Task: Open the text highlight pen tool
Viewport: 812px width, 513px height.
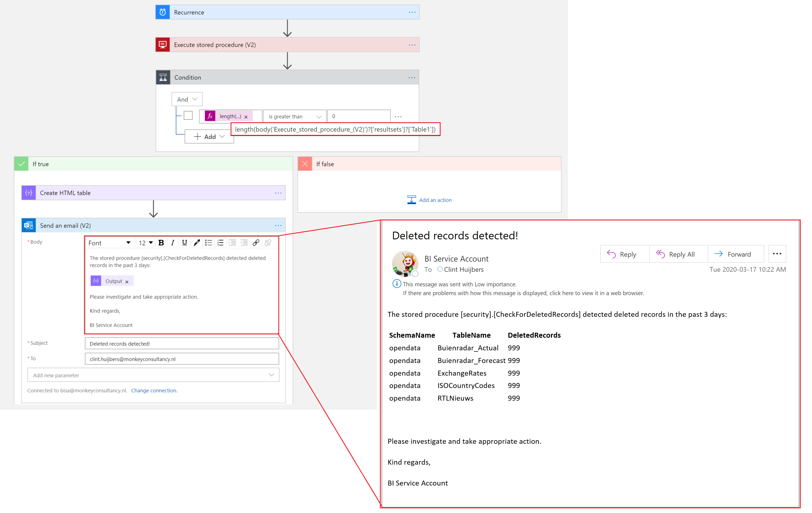Action: point(197,243)
